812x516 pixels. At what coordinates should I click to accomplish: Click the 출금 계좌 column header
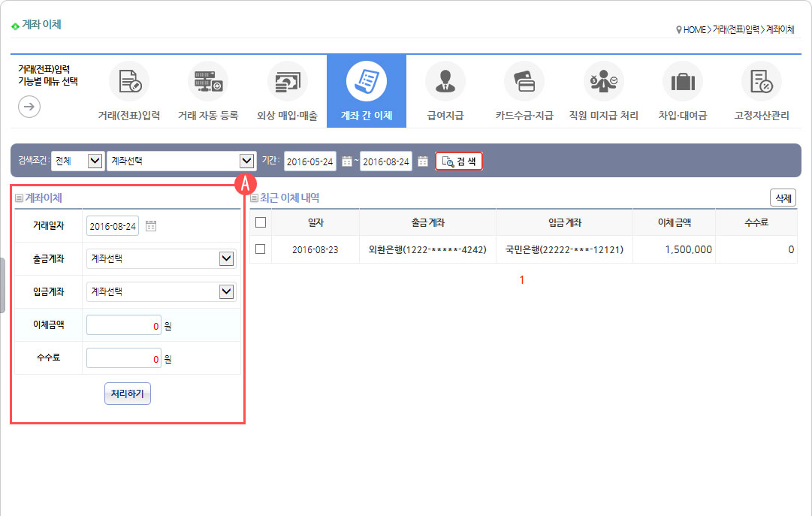[427, 222]
